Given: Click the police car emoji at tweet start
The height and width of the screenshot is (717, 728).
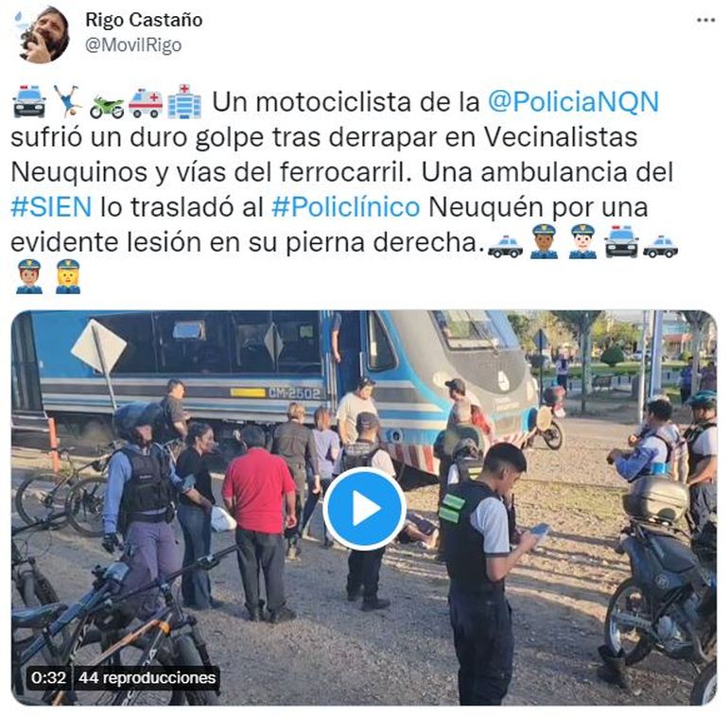Looking at the screenshot, I should click(29, 101).
